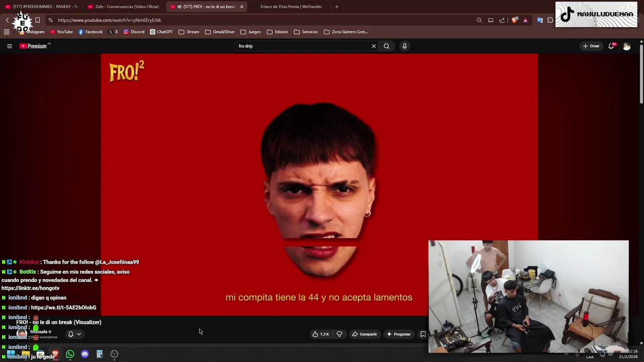644x362 pixels.
Task: Open the apps grid in bookmarks bar
Action: (7, 32)
